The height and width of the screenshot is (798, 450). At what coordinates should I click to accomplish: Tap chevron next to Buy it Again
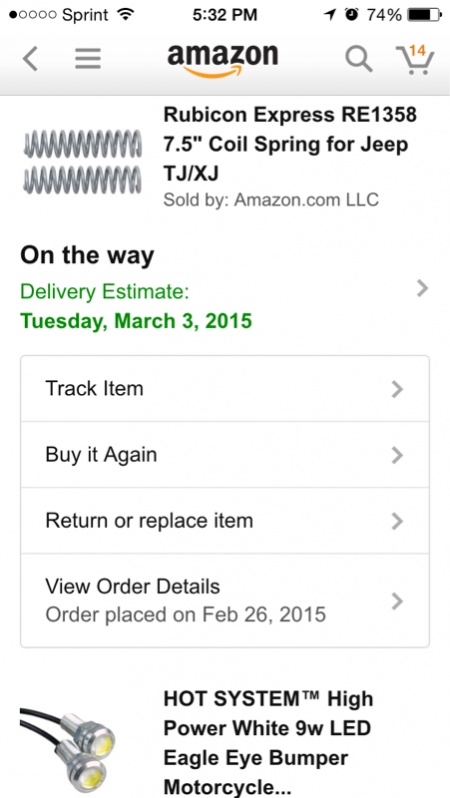(x=397, y=455)
